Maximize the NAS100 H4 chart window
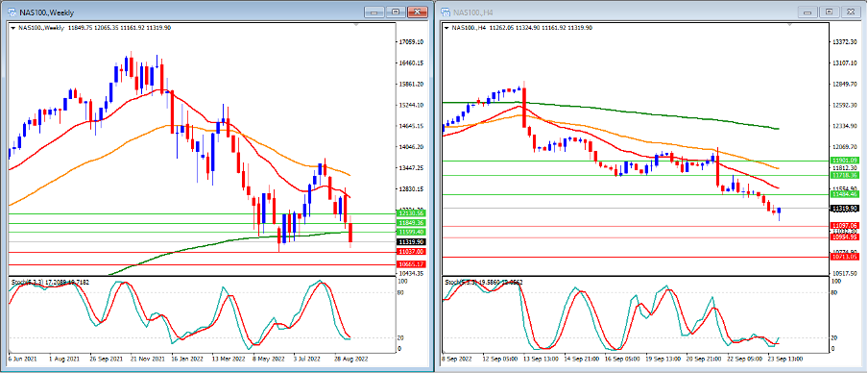Screen dimensions: 868x373 point(830,12)
